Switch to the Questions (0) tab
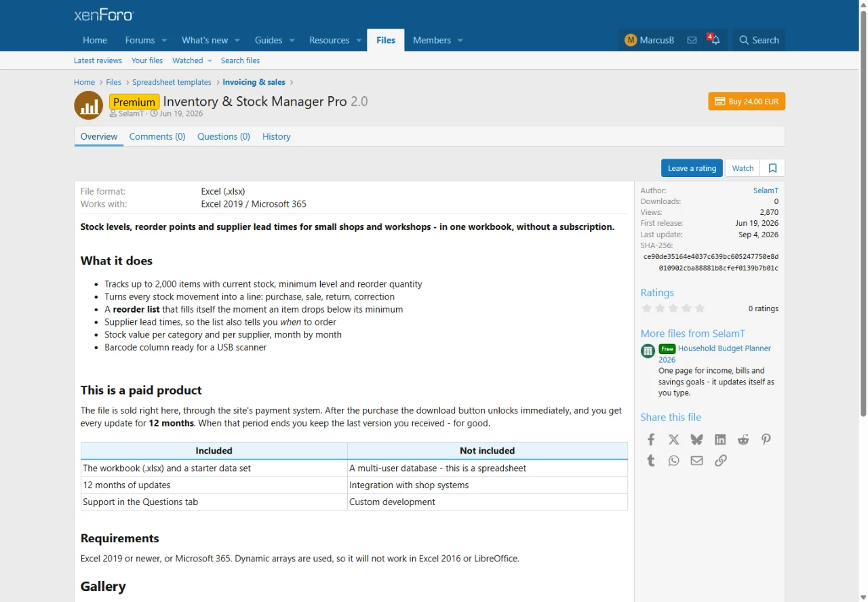Viewport: 868px width, 602px height. click(x=224, y=136)
